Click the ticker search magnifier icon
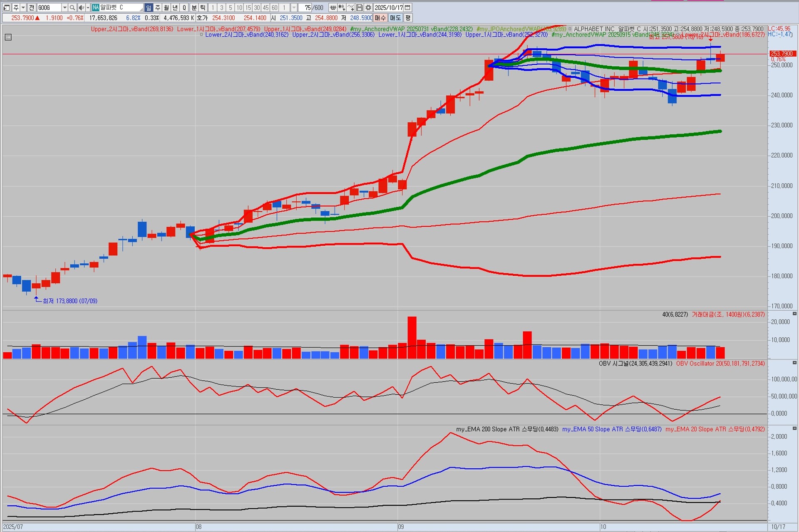The width and height of the screenshot is (799, 532). coord(72,7)
